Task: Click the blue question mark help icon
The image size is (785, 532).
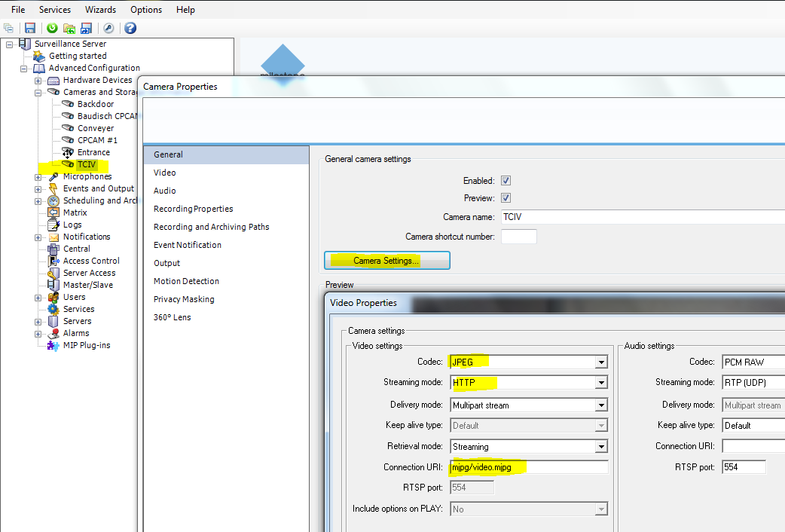Action: click(x=130, y=28)
